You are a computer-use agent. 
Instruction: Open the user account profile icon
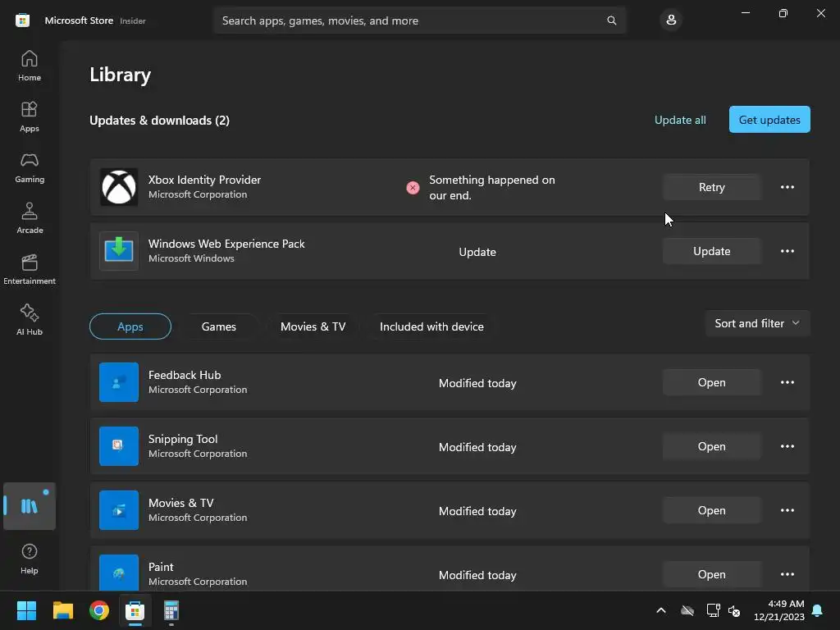[671, 21]
